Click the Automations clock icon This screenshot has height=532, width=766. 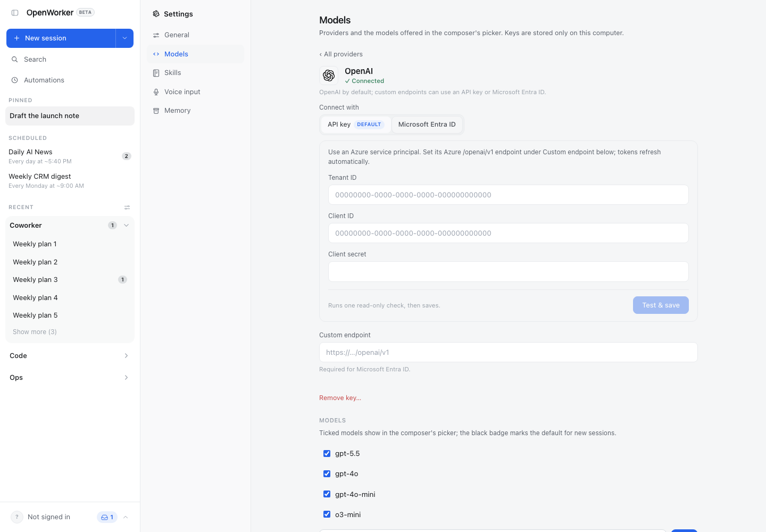click(x=15, y=80)
